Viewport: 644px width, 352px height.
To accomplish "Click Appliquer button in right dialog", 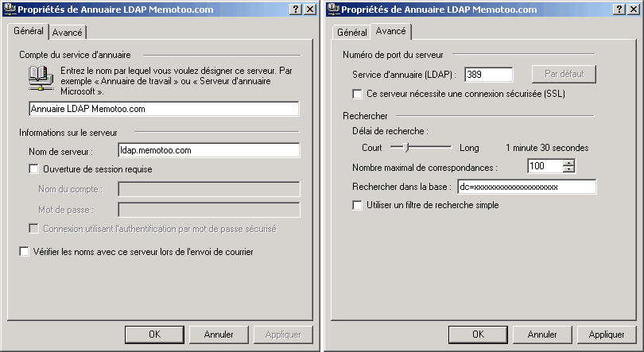I will pyautogui.click(x=606, y=335).
